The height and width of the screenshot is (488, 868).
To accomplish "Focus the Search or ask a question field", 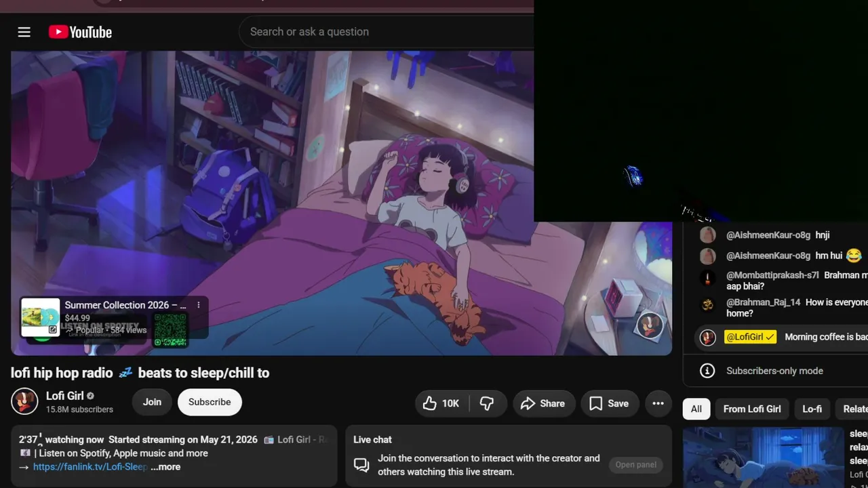I will point(387,32).
